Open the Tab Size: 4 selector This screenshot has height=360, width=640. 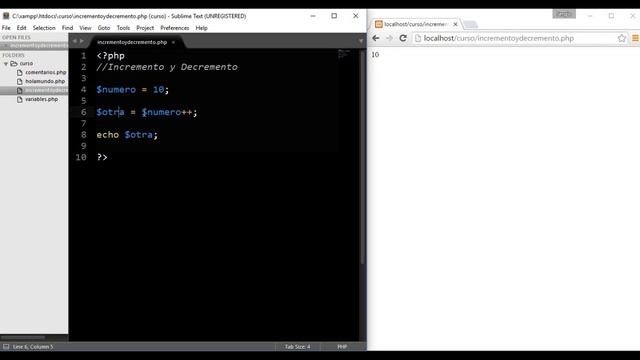[x=298, y=347]
